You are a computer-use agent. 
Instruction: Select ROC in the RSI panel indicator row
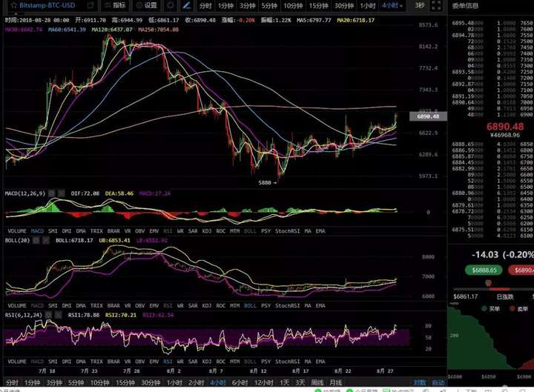pyautogui.click(x=221, y=362)
